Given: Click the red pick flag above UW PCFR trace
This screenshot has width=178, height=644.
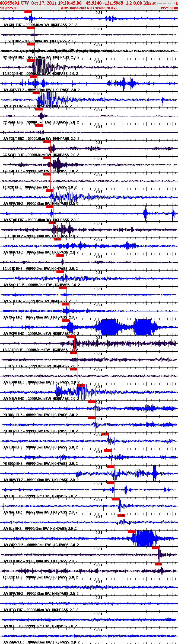Looking at the screenshot, I should [x=66, y=320].
